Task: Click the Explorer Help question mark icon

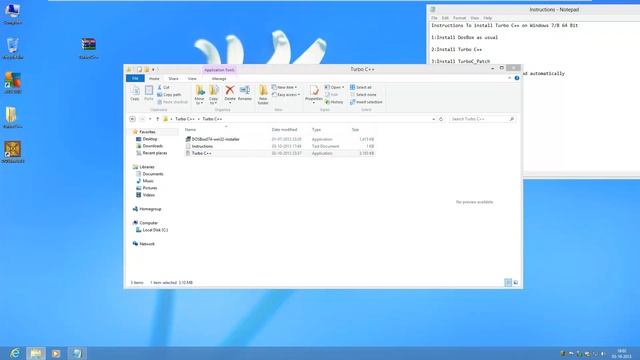Action: [517, 78]
